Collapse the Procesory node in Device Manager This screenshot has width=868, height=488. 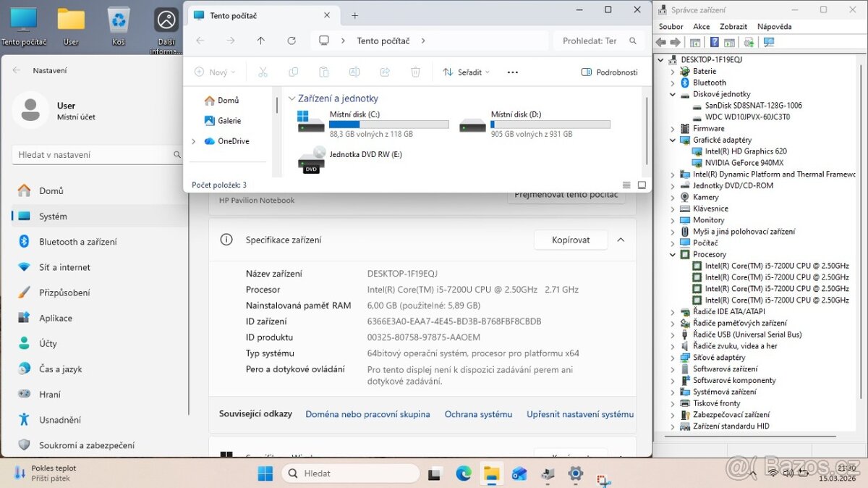(672, 254)
